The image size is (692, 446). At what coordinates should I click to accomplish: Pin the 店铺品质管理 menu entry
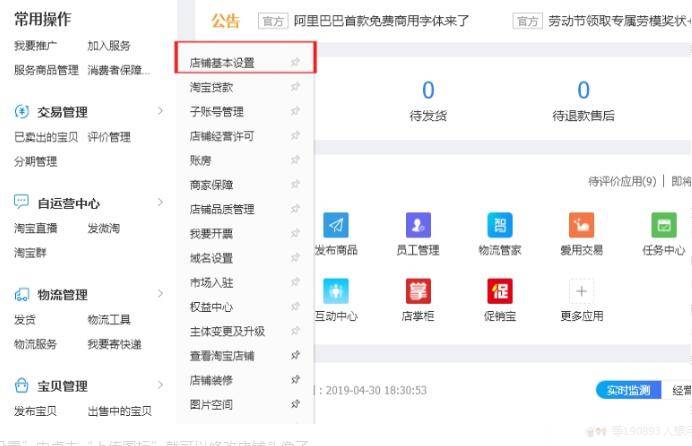tap(295, 209)
